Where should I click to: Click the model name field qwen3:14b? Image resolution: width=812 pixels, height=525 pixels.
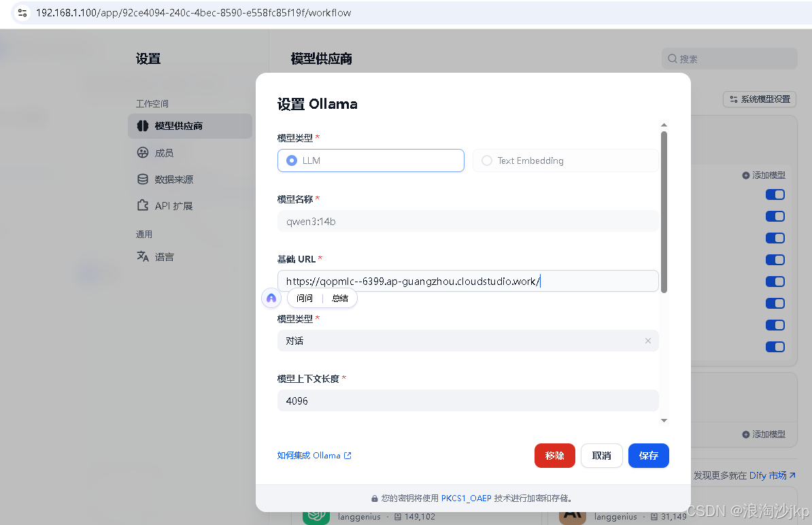click(468, 221)
